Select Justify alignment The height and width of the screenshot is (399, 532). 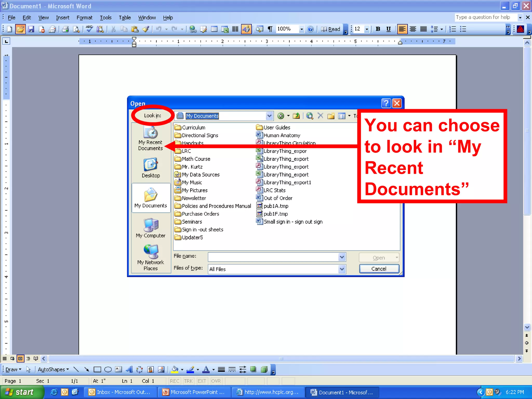423,29
